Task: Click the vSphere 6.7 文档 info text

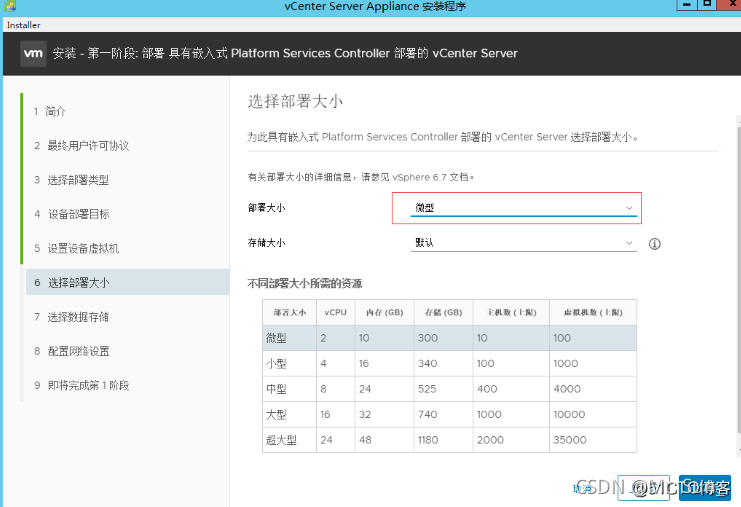Action: 361,177
